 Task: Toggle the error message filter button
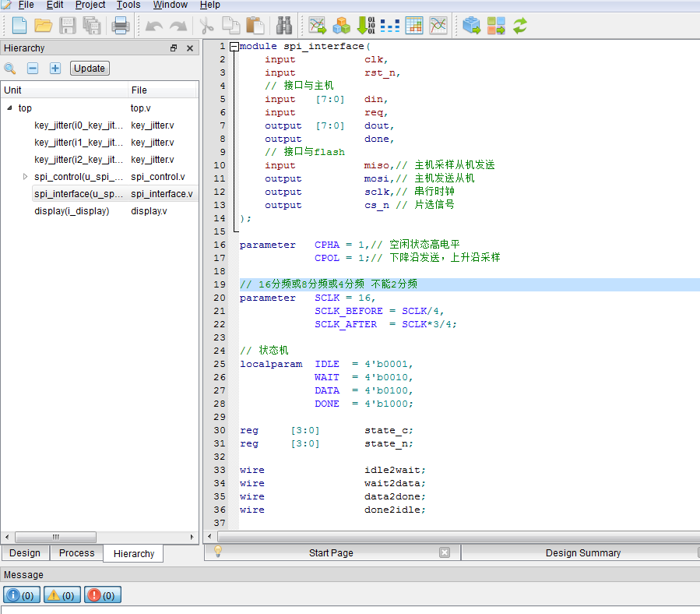(102, 595)
